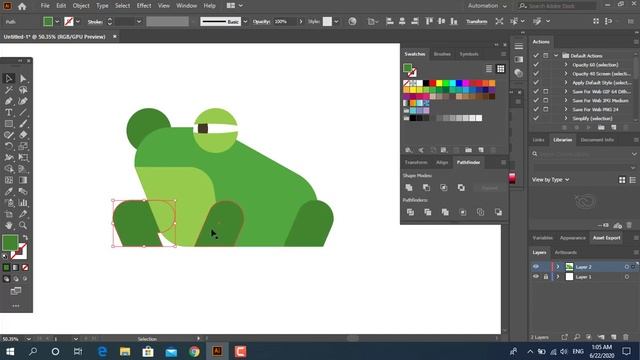Hide Layer 1 with its eye icon
The image size is (640, 360).
tap(536, 277)
